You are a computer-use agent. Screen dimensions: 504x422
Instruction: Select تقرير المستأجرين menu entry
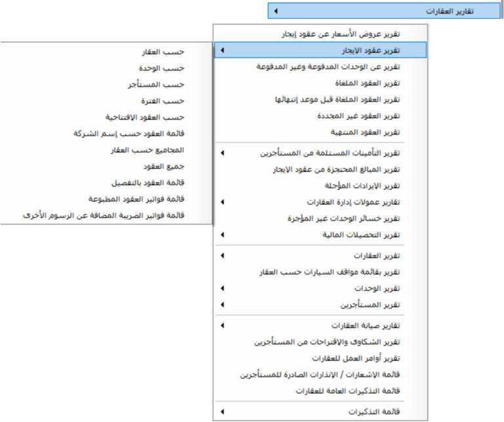click(320, 305)
